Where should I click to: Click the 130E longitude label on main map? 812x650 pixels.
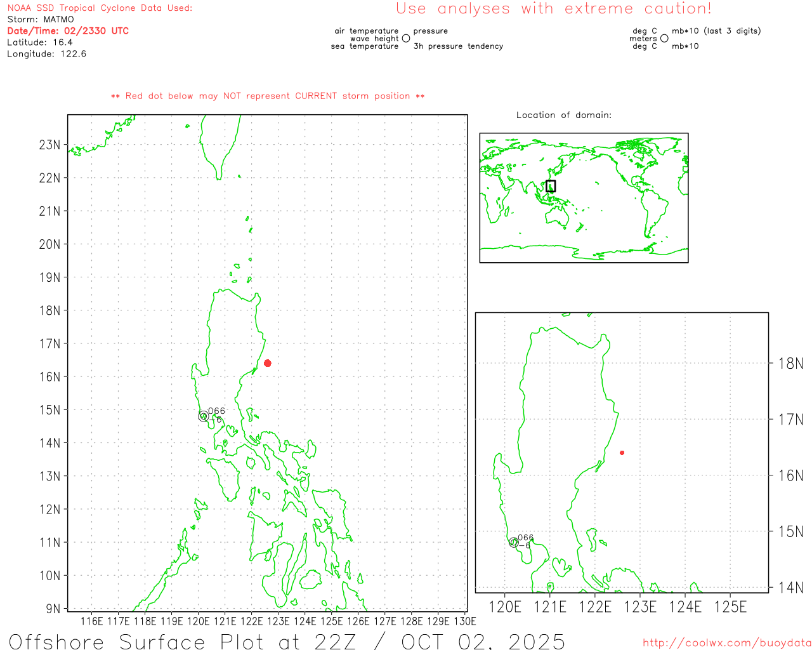pos(465,621)
